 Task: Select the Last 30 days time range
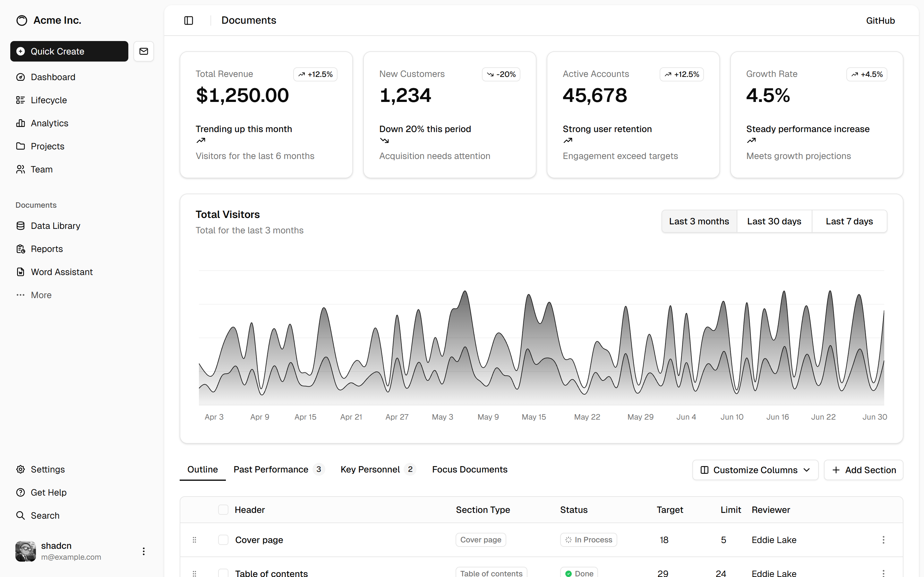774,221
